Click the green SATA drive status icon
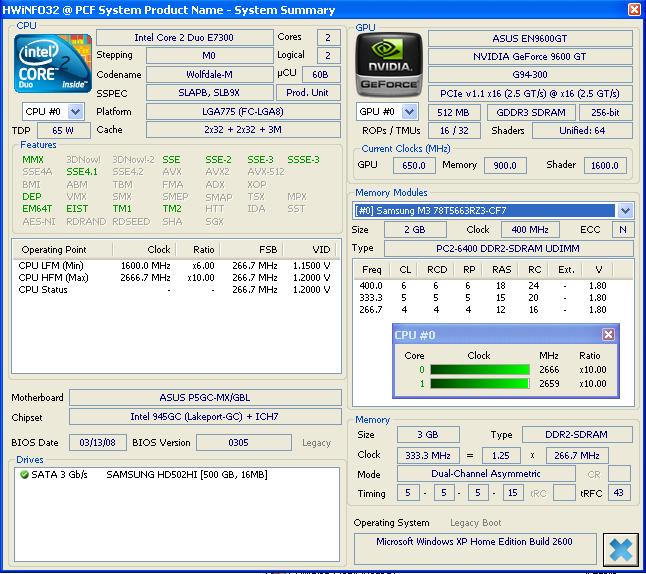 point(24,475)
